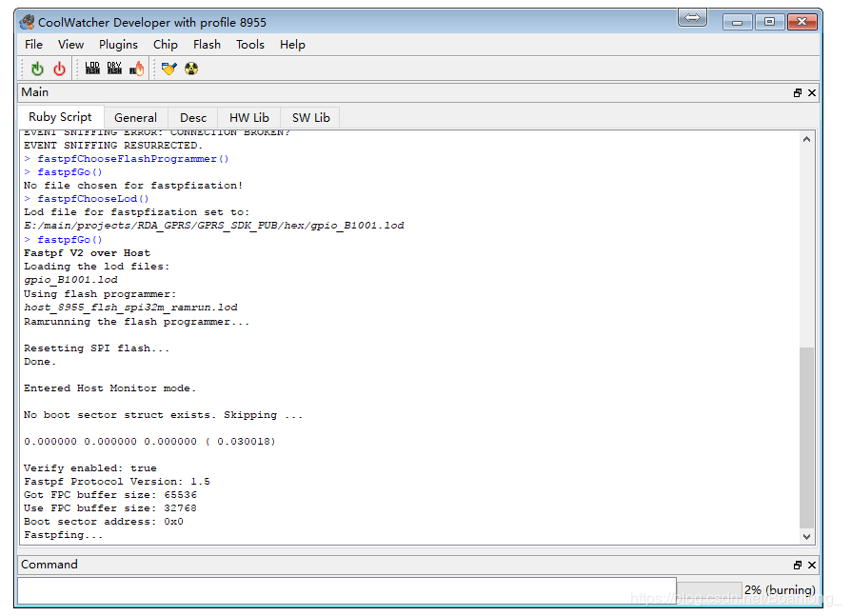Click the red power-off icon
This screenshot has width=851, height=616.
(x=59, y=69)
